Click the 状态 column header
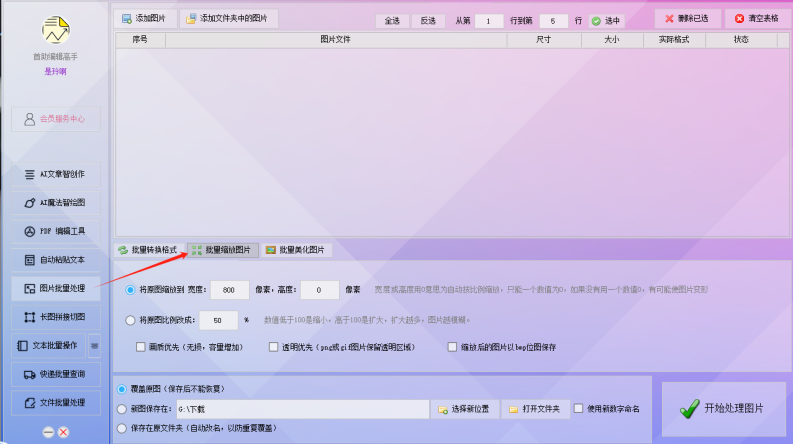 (741, 39)
